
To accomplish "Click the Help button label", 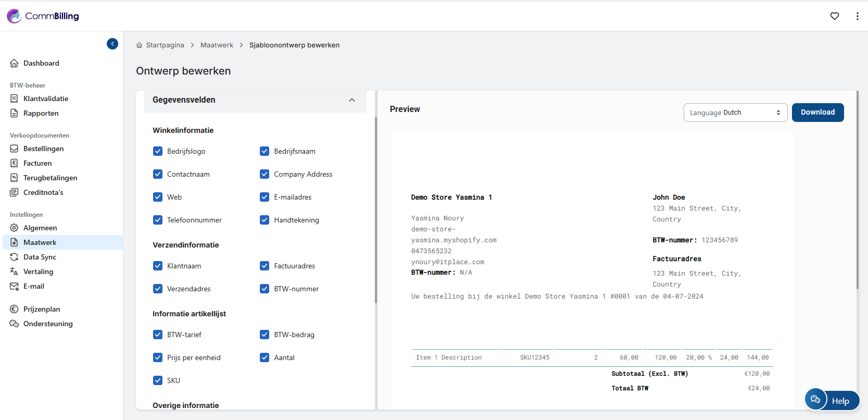I will tap(840, 401).
